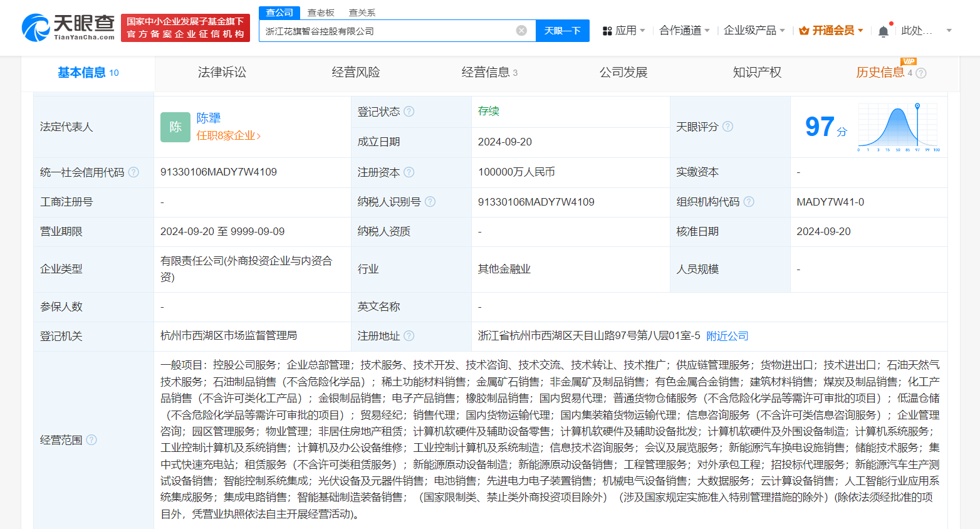Click help icon beside 经营范围
The image size is (980, 529).
tap(91, 440)
